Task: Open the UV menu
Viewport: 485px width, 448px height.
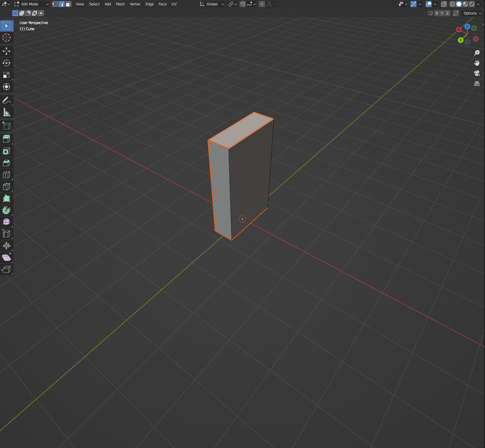Action: tap(174, 4)
